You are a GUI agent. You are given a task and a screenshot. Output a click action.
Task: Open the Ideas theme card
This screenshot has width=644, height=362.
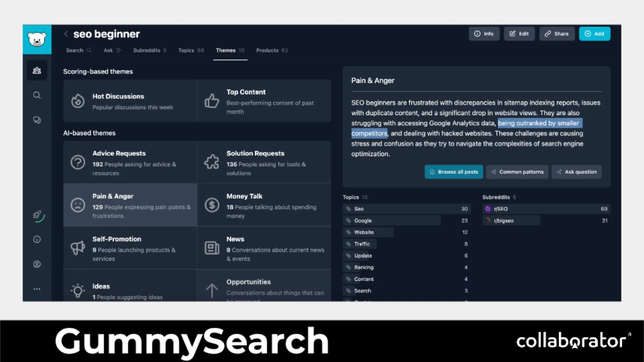coord(130,286)
